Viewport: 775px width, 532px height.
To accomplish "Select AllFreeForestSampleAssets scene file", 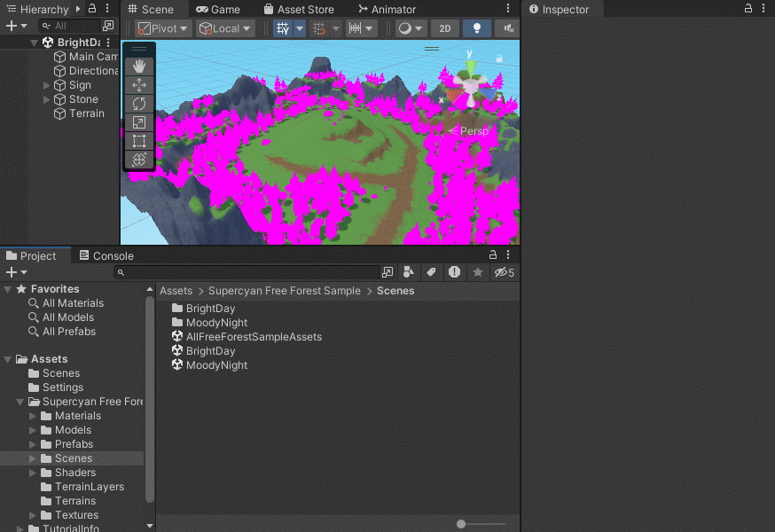I will (x=247, y=337).
